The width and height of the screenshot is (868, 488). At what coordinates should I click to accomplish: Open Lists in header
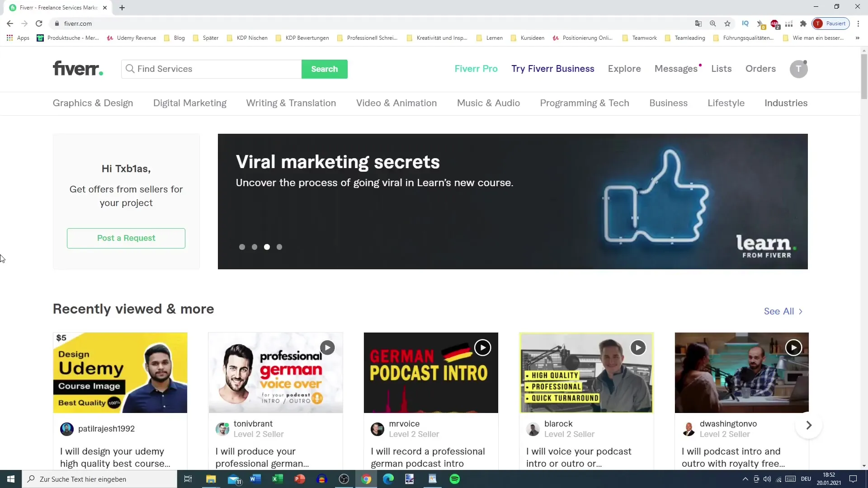(721, 69)
